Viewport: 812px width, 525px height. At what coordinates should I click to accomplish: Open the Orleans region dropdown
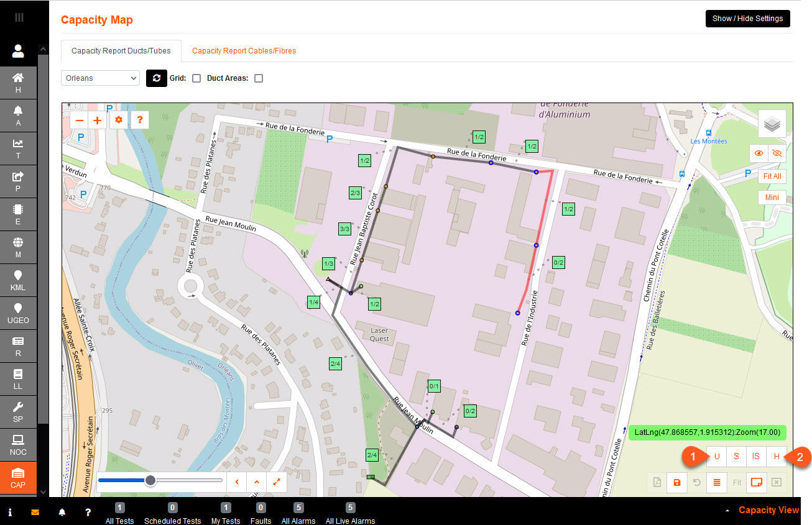[100, 78]
